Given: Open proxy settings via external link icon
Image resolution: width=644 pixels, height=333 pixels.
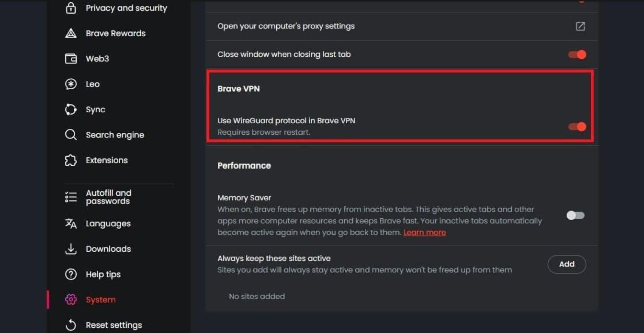Looking at the screenshot, I should [x=581, y=26].
